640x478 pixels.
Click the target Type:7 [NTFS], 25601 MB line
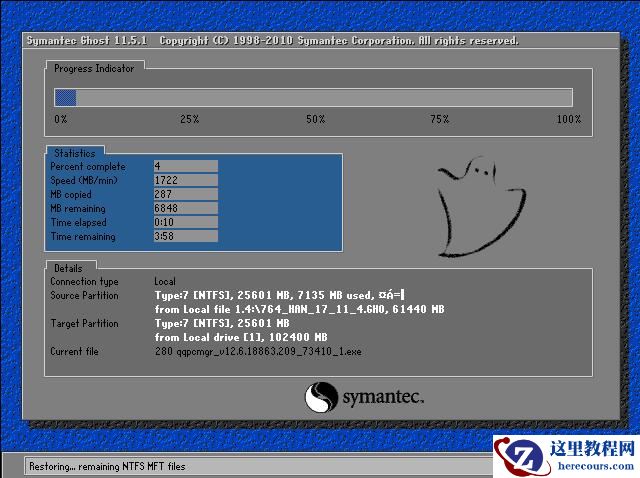tap(222, 323)
